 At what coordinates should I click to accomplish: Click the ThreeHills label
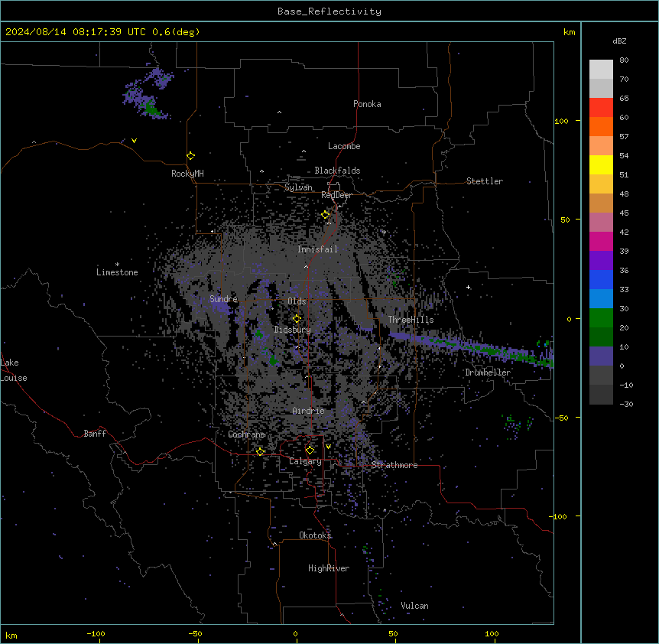pos(411,320)
